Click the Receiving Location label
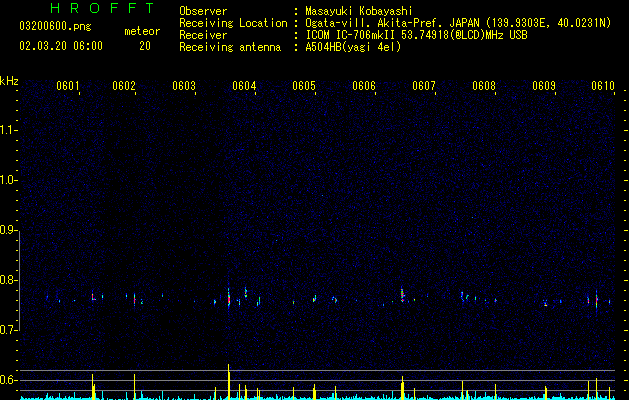Viewport: 629px width, 400px height. click(x=233, y=23)
